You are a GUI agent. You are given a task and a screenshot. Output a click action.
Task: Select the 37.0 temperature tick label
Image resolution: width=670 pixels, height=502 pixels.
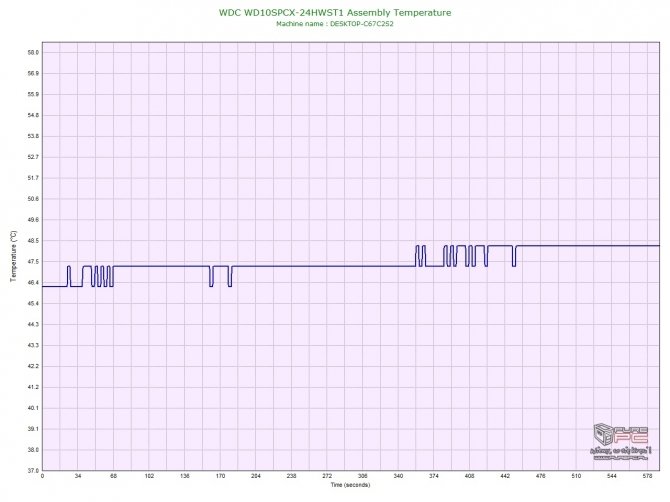pos(33,470)
